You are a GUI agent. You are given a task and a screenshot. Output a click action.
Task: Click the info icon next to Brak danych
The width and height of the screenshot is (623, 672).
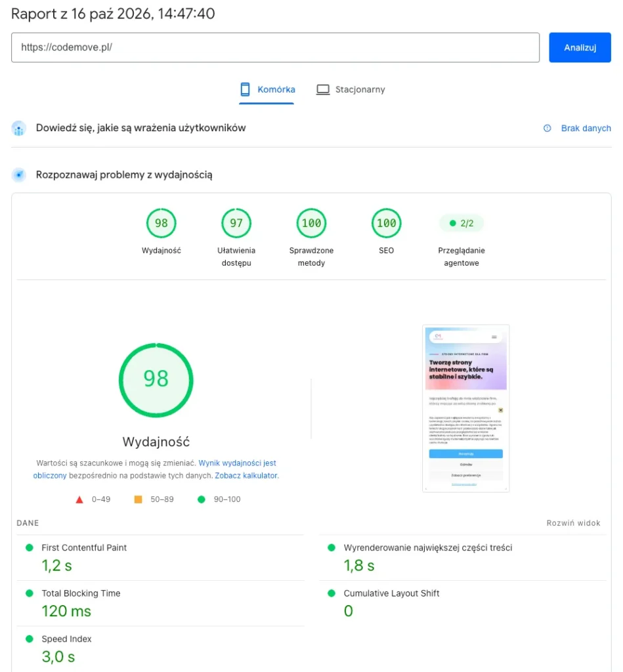click(547, 128)
